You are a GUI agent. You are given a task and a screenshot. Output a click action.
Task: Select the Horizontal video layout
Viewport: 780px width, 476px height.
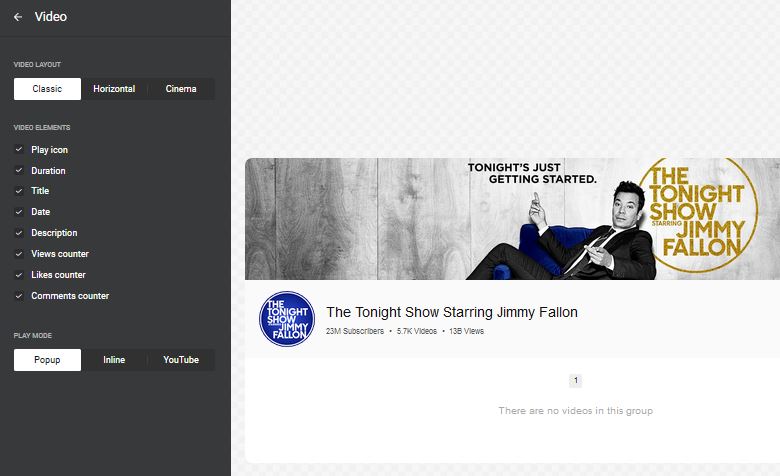[x=114, y=89]
